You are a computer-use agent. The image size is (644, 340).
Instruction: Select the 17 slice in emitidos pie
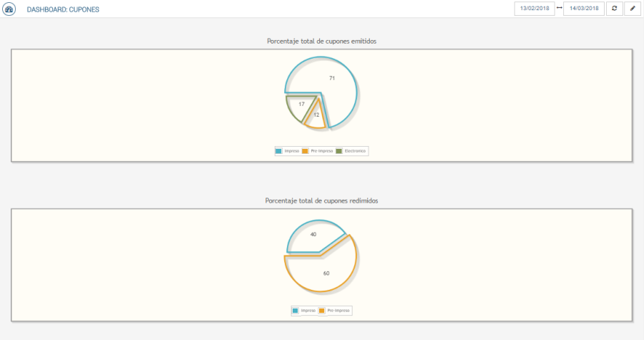pos(298,105)
